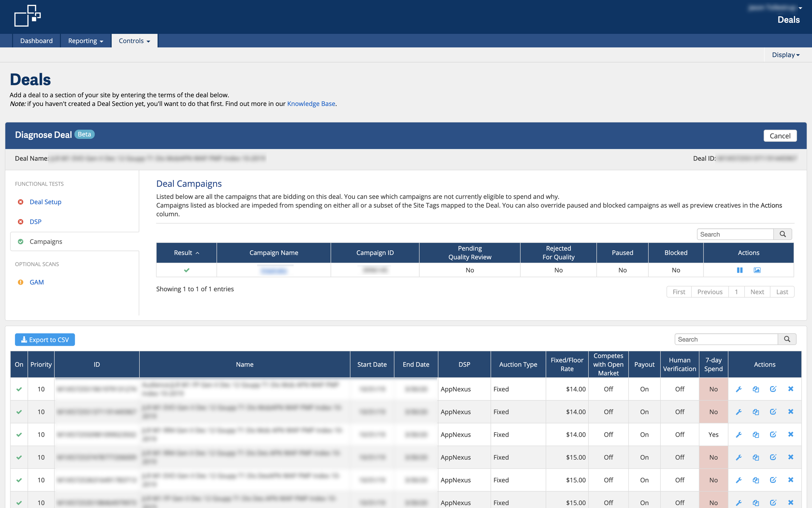
Task: Open DSP functional test
Action: 36,222
